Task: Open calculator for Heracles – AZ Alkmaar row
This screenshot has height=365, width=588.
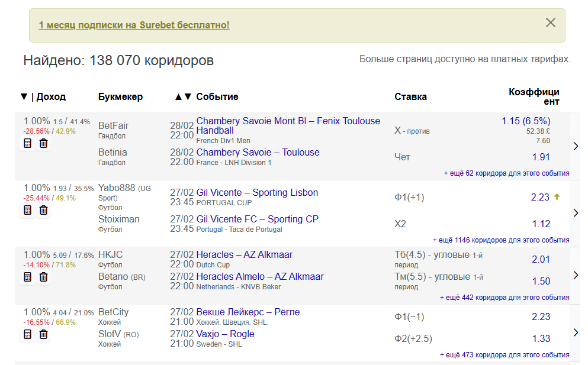Action: (28, 277)
